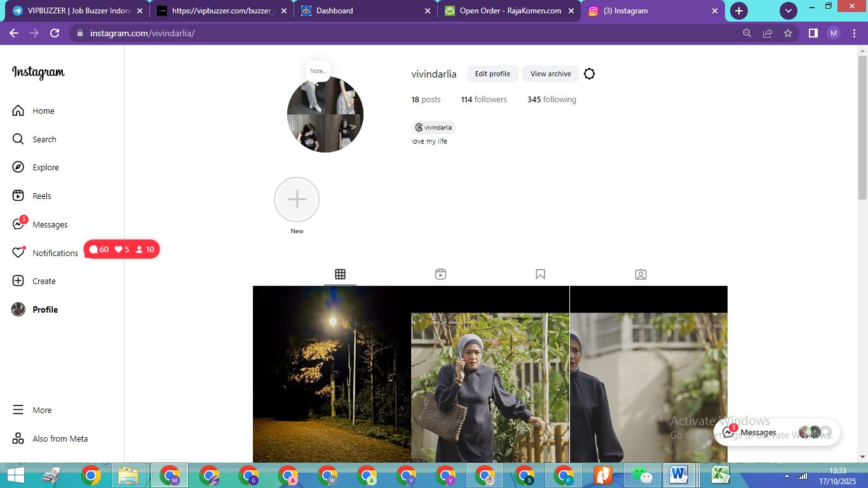Click the View archive button
Viewport: 868px width, 488px height.
tap(550, 74)
